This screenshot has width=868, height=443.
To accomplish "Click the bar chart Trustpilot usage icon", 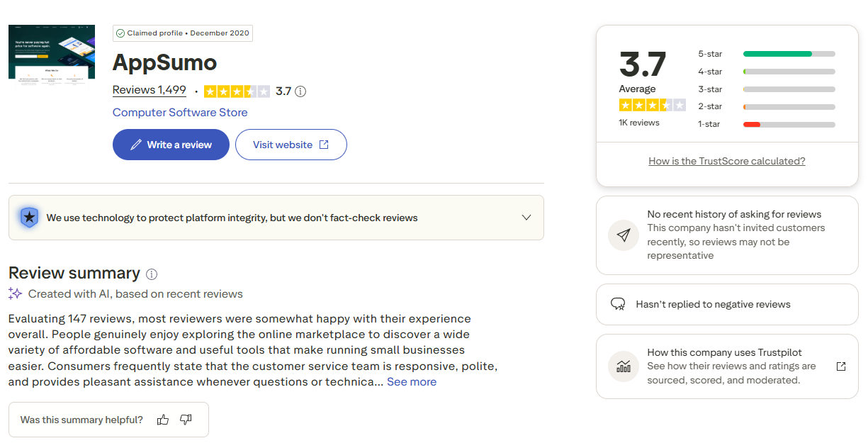I will click(x=624, y=366).
